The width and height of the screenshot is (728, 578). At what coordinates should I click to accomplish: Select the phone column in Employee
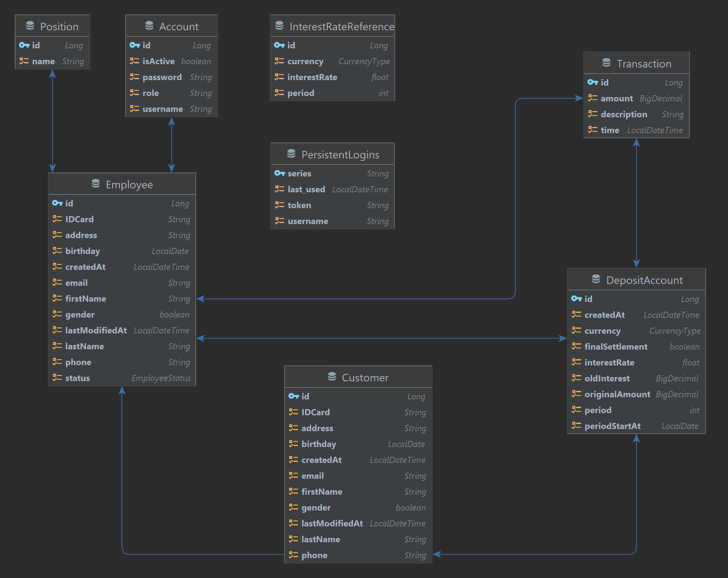122,362
